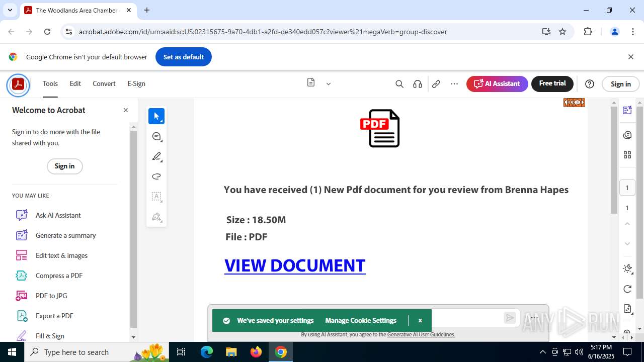Open the Windows Start menu

click(x=12, y=352)
